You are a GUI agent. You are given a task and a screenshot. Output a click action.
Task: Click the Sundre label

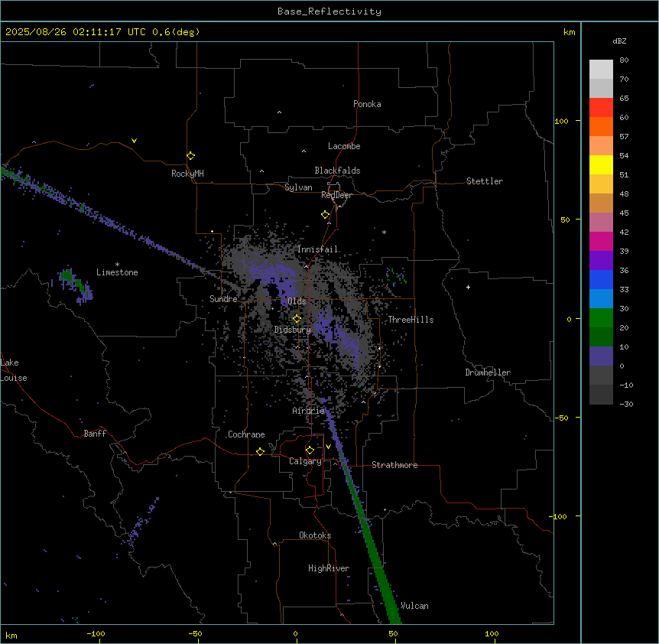pos(223,299)
